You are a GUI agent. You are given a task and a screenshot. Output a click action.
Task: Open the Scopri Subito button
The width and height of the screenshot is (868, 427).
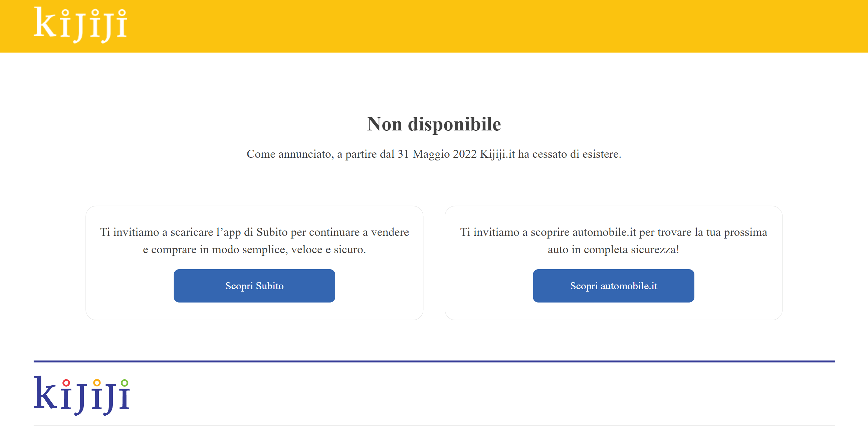(x=254, y=286)
